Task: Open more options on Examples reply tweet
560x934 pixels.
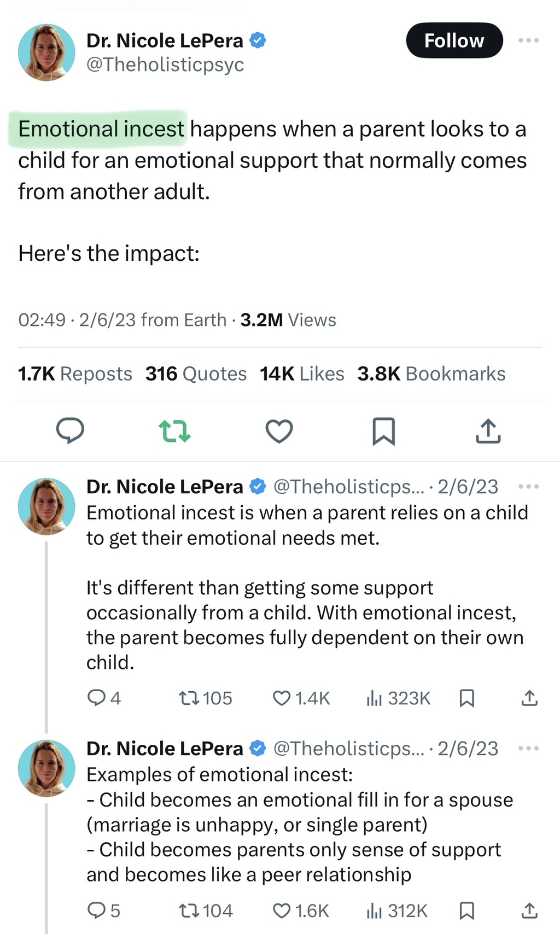Action: click(528, 748)
